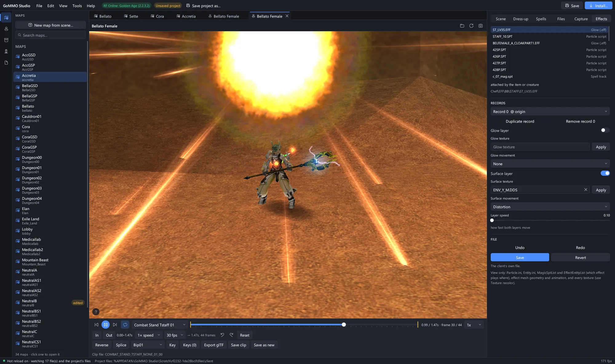Open the characters sidebar icon
This screenshot has width=615, height=364.
[x=6, y=29]
